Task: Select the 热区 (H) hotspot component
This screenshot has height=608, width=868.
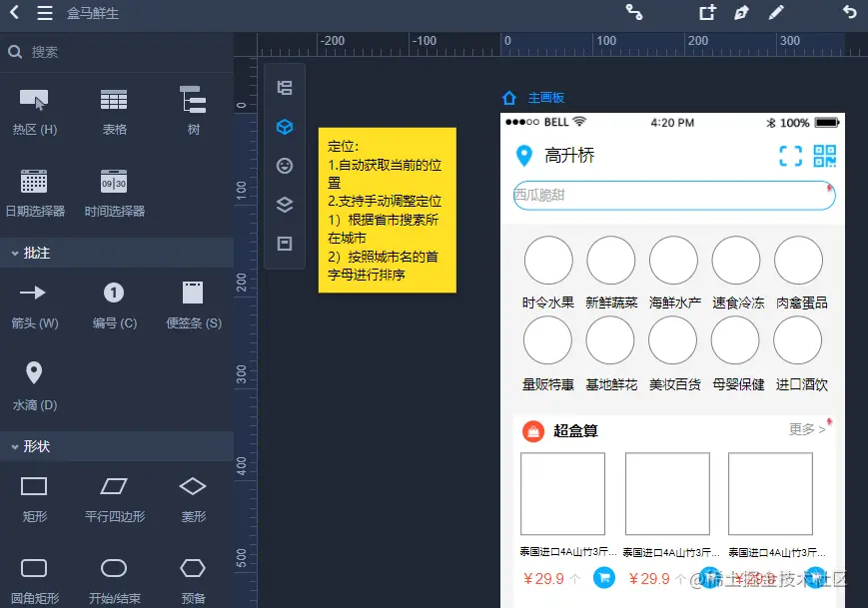Action: click(x=34, y=111)
